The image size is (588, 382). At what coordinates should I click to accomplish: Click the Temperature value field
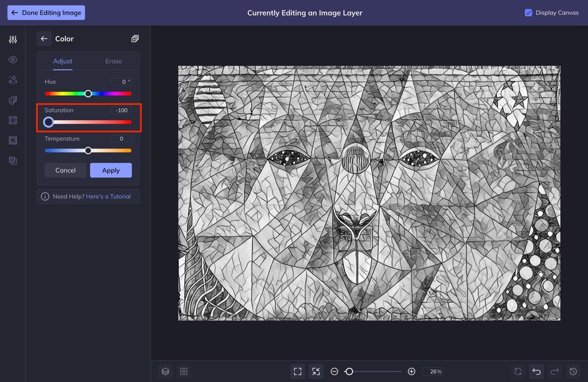click(x=121, y=139)
